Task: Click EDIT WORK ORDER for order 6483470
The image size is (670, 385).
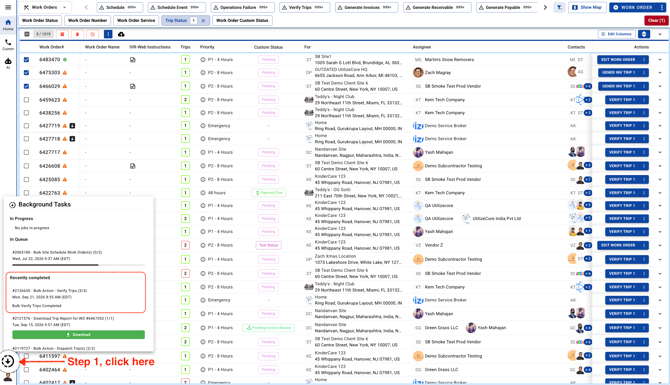Action: [x=619, y=60]
